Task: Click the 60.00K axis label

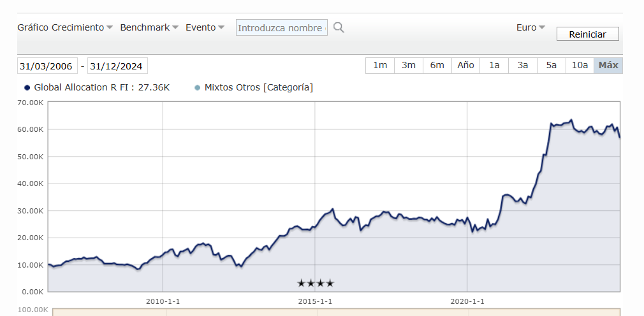Action: tap(31, 129)
